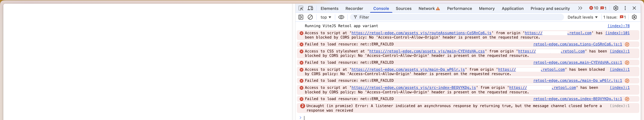The width and height of the screenshot is (644, 120).
Task: Create a live expression with the eye icon
Action: click(341, 17)
